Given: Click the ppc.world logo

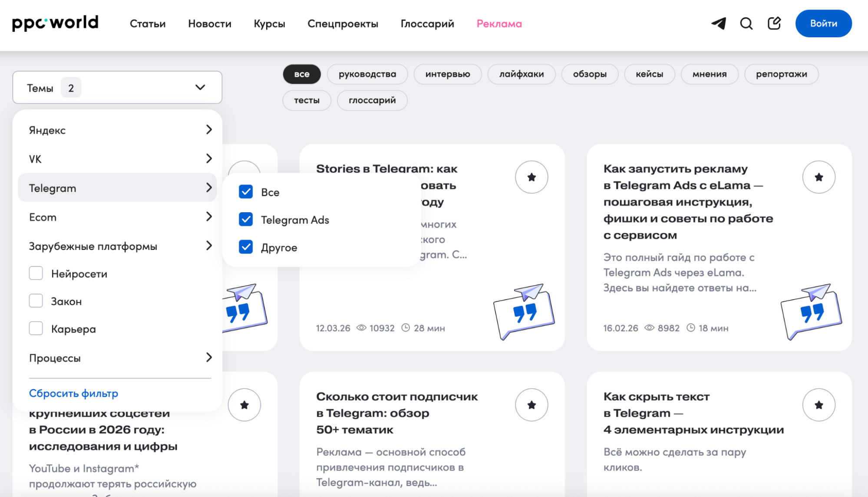Looking at the screenshot, I should click(55, 23).
